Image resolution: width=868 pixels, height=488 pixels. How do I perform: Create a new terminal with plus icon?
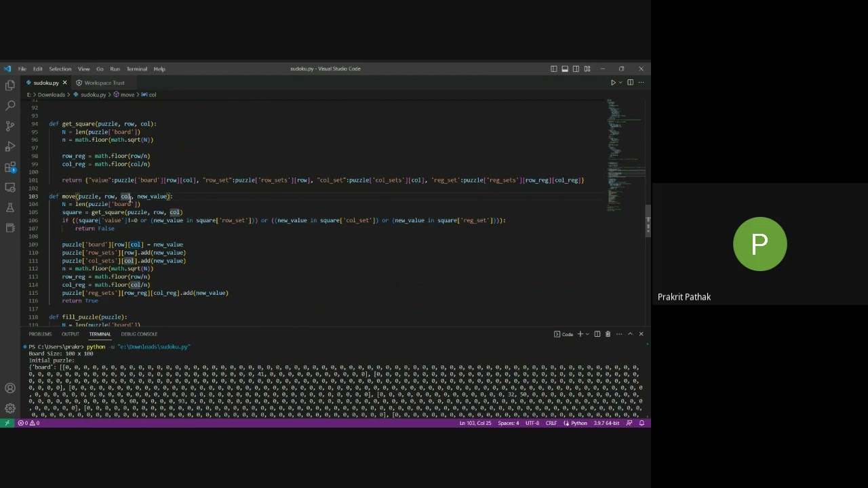click(x=580, y=334)
